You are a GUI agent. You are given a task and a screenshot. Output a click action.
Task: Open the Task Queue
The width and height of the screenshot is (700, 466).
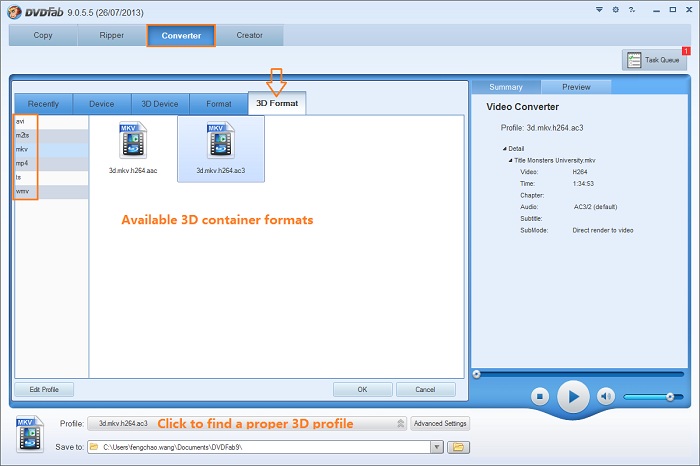pyautogui.click(x=654, y=59)
